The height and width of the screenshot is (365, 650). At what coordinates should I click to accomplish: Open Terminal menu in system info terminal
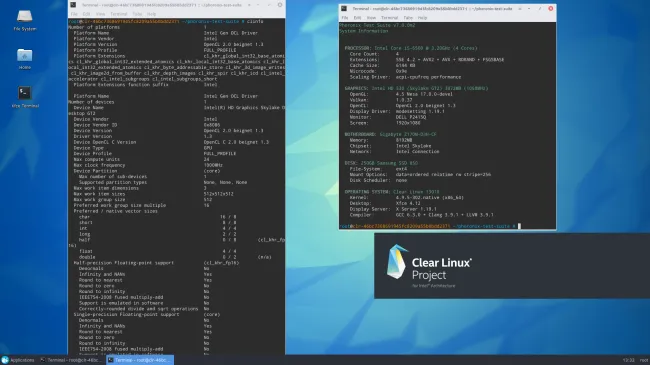pos(389,18)
